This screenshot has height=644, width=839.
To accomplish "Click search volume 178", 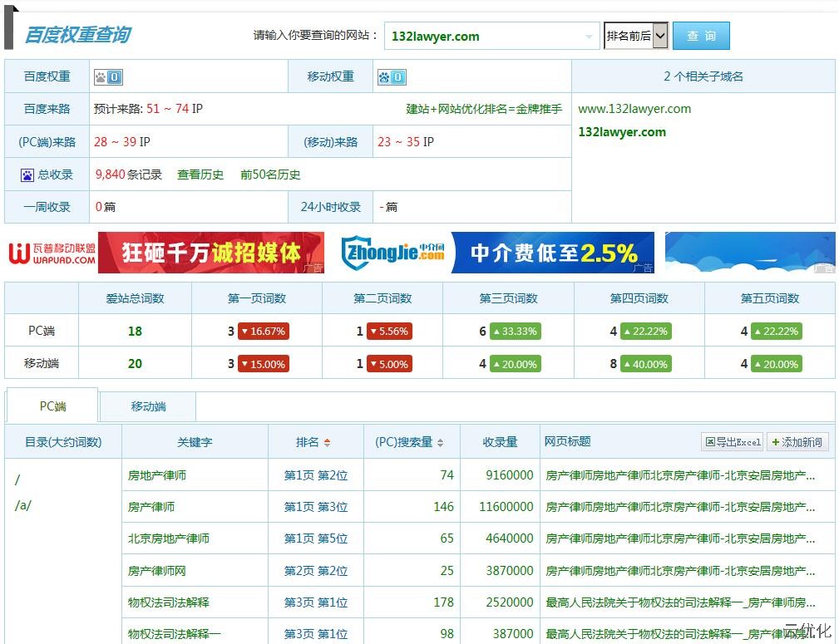I will [443, 602].
